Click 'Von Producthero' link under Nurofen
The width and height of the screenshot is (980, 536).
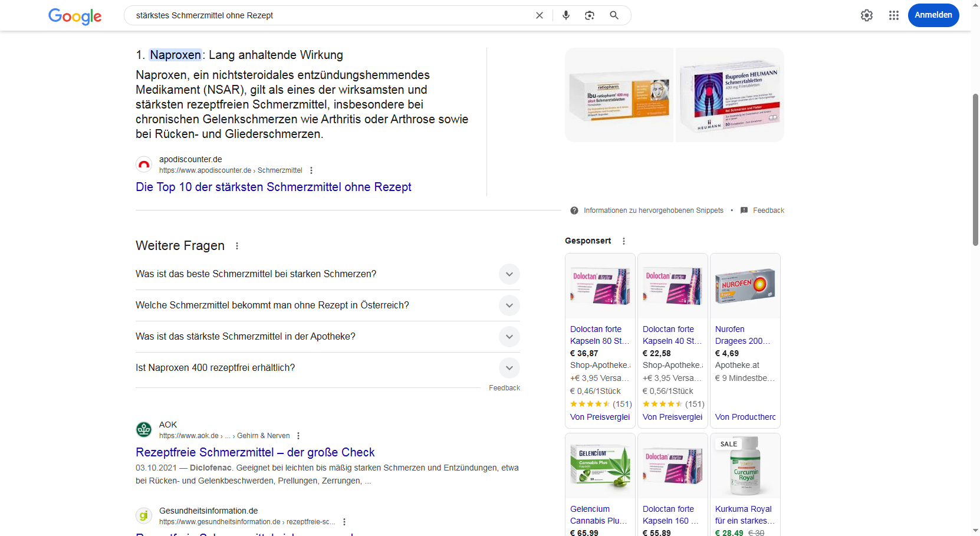(x=745, y=417)
